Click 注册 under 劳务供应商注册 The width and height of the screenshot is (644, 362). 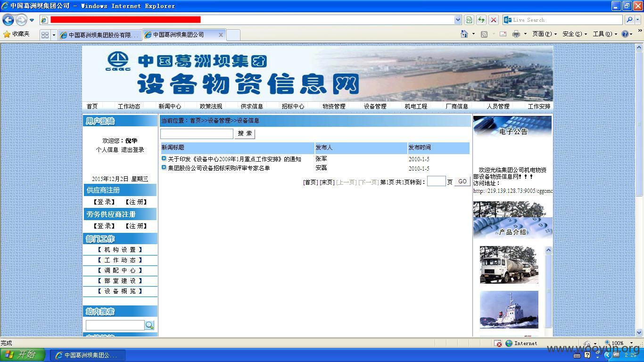136,226
